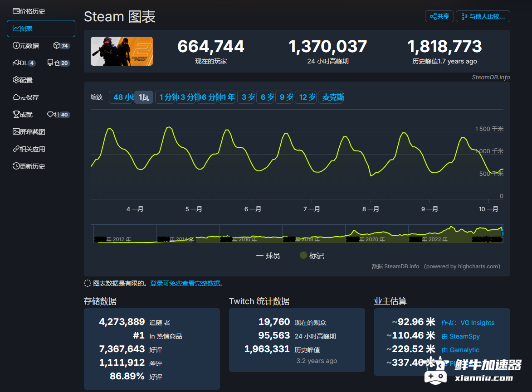Viewport: 532px width, 392px height.
Task: Select the 9 岁 zoom range
Action: point(284,97)
